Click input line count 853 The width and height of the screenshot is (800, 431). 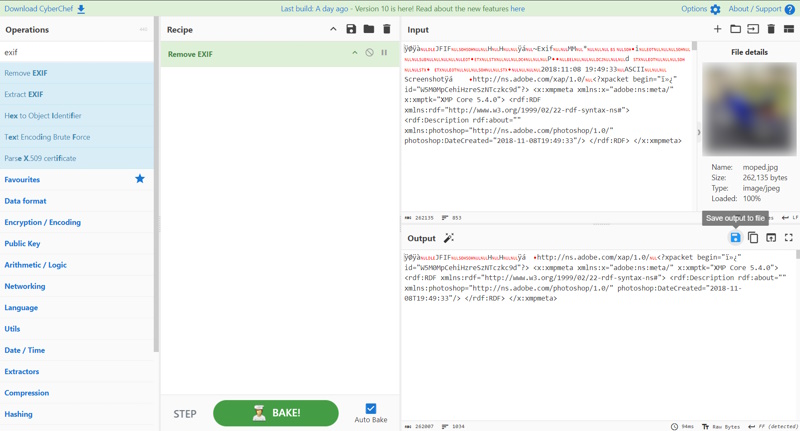click(x=452, y=218)
